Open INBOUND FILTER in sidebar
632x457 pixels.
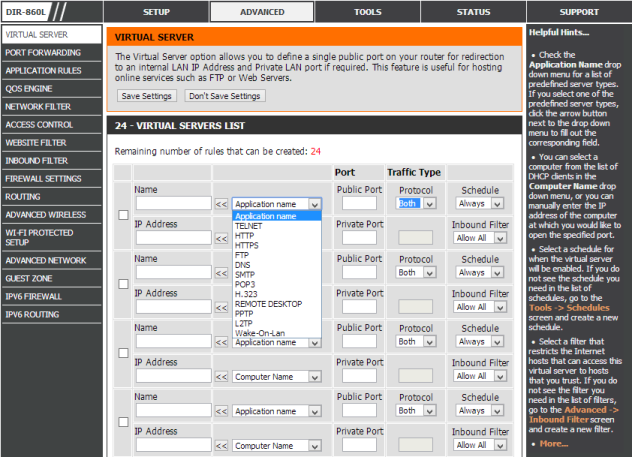[52, 161]
